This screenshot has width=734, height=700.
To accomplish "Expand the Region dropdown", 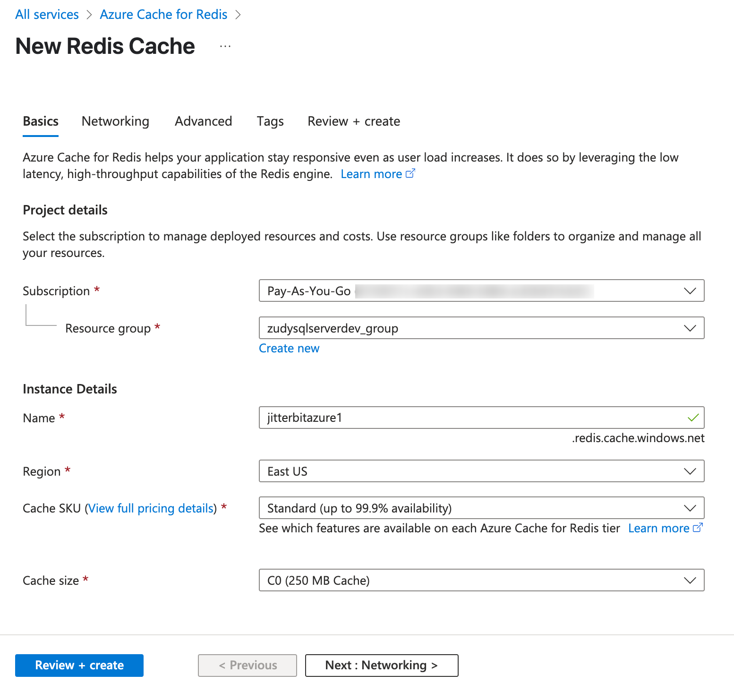I will [x=481, y=471].
